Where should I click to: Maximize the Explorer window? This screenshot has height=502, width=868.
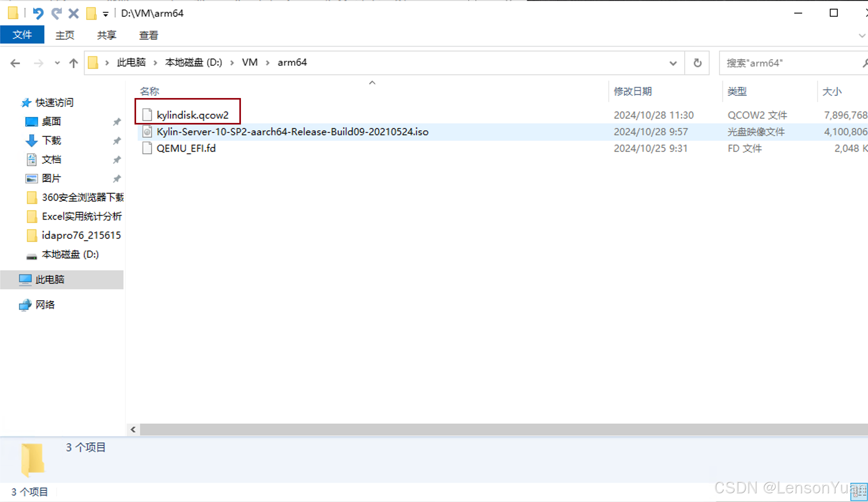pyautogui.click(x=834, y=13)
